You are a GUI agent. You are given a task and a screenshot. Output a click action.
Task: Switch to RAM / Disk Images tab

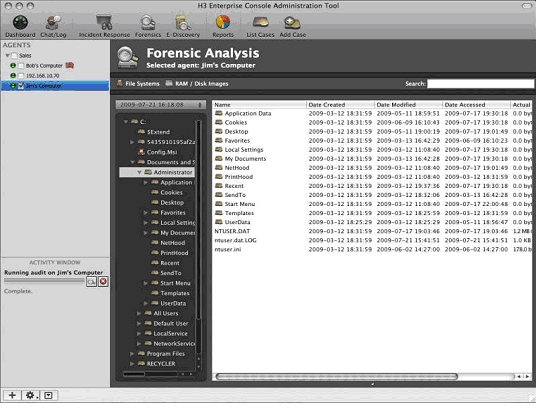coord(197,84)
